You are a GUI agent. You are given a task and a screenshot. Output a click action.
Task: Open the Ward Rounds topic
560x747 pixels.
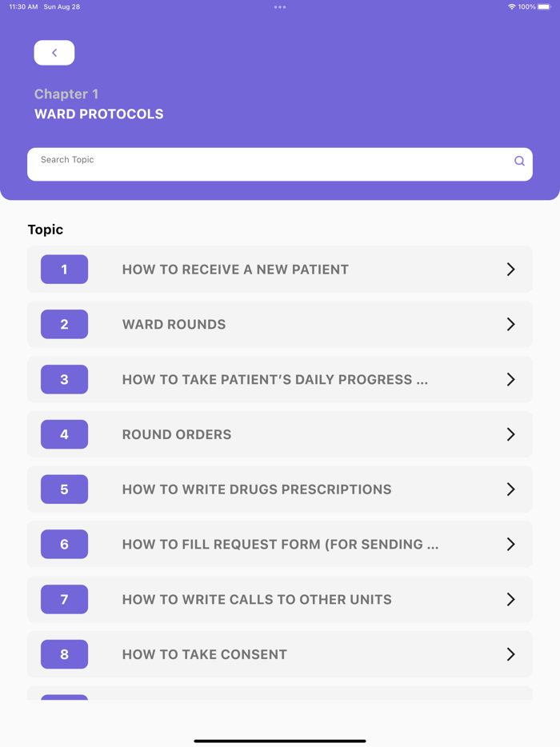[174, 325]
